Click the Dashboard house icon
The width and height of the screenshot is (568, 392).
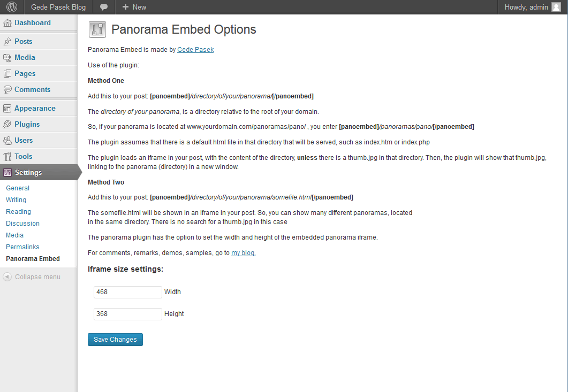pyautogui.click(x=7, y=23)
